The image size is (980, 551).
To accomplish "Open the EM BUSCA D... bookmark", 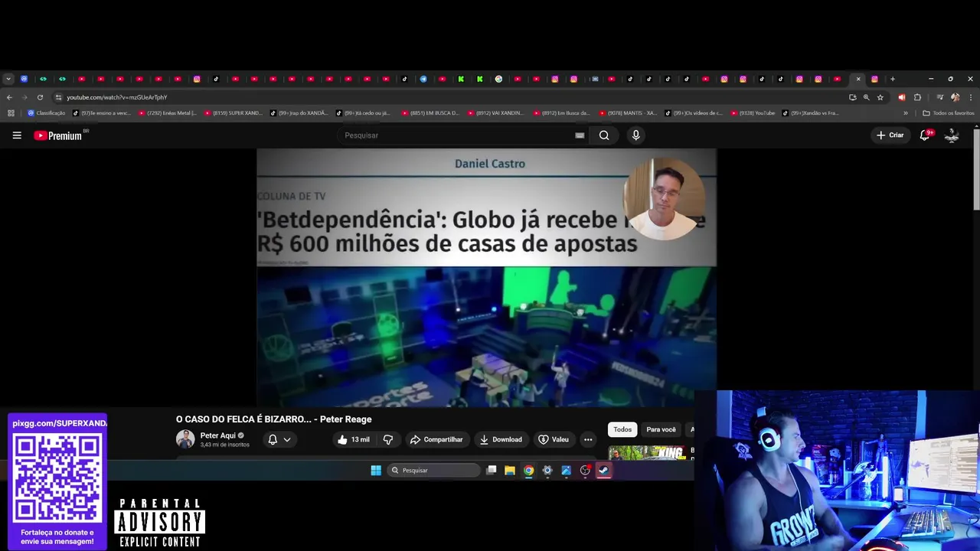I will [430, 113].
